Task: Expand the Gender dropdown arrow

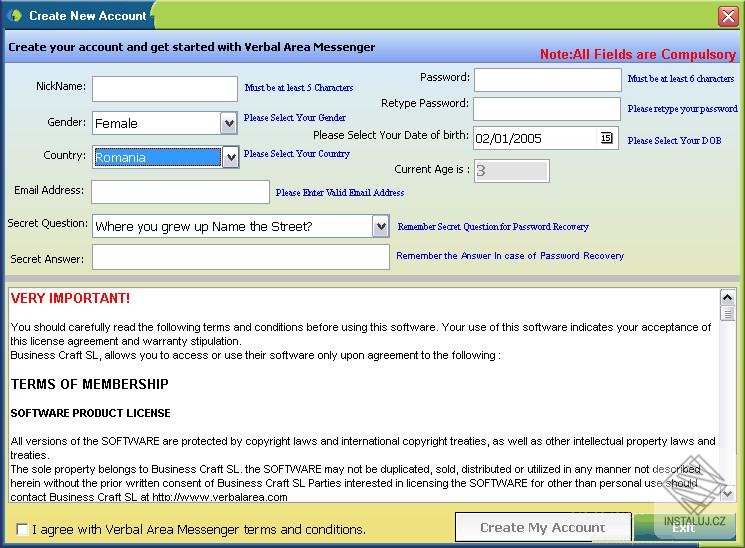Action: [x=229, y=124]
